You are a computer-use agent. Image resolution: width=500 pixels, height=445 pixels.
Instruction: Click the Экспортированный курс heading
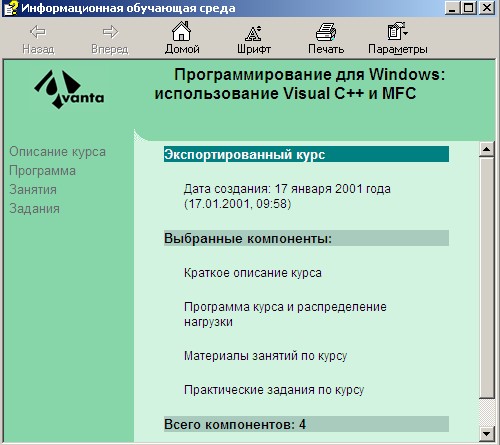click(x=306, y=154)
